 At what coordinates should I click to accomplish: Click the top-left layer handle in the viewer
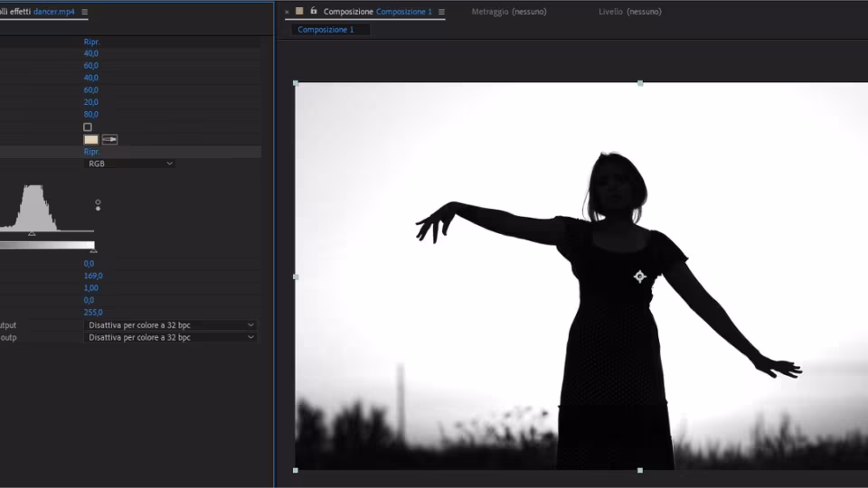point(296,83)
